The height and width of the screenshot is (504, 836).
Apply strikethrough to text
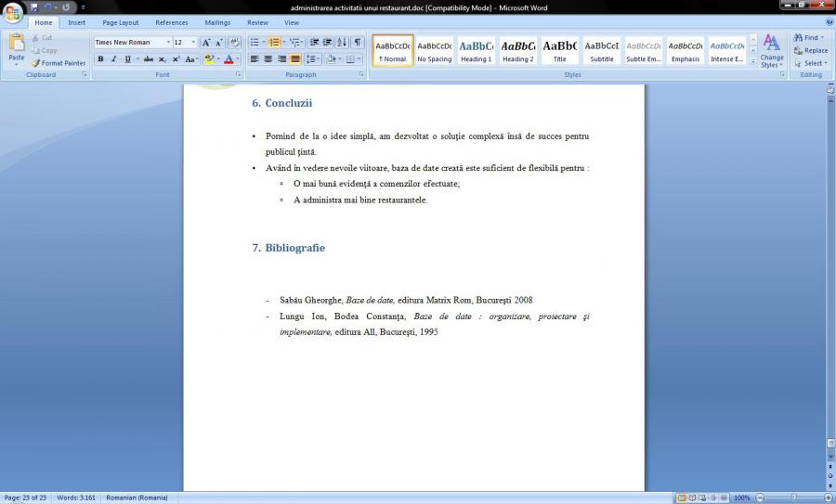pyautogui.click(x=149, y=59)
